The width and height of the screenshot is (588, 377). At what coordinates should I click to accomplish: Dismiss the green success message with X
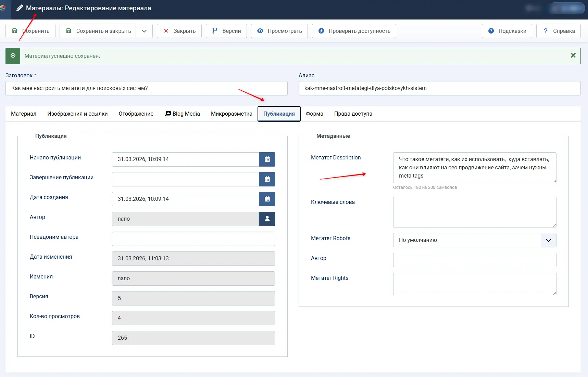tap(573, 55)
